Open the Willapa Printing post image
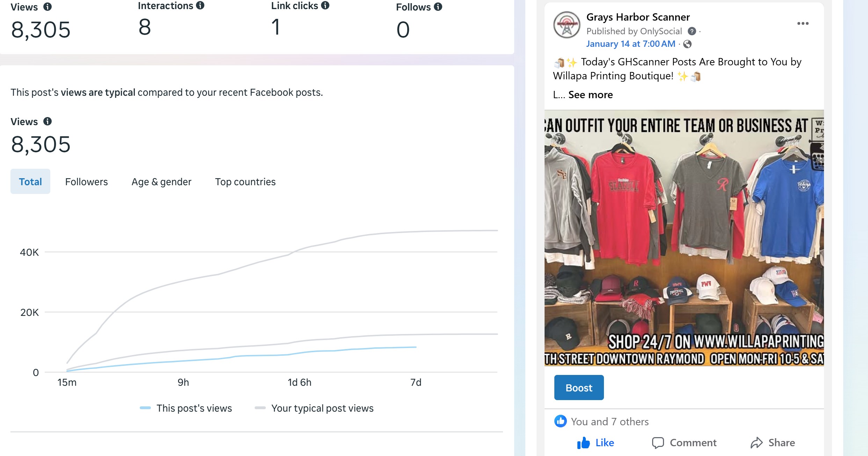 pos(684,238)
